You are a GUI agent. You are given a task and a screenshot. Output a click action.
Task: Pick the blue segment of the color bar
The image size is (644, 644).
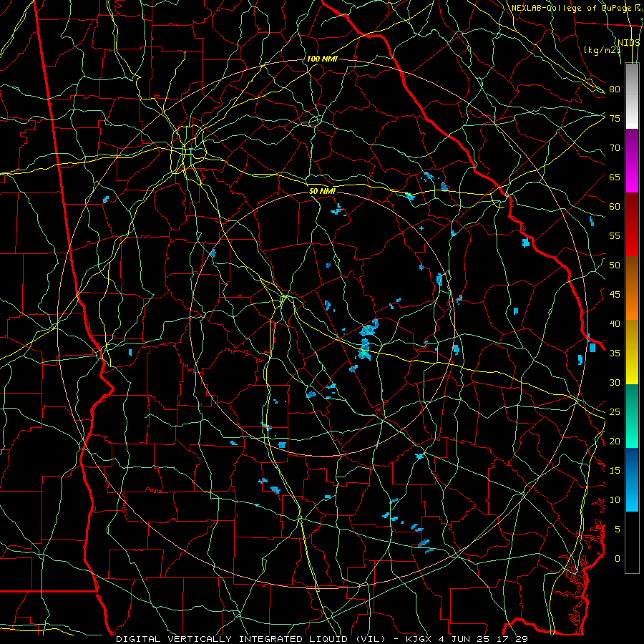pos(632,479)
